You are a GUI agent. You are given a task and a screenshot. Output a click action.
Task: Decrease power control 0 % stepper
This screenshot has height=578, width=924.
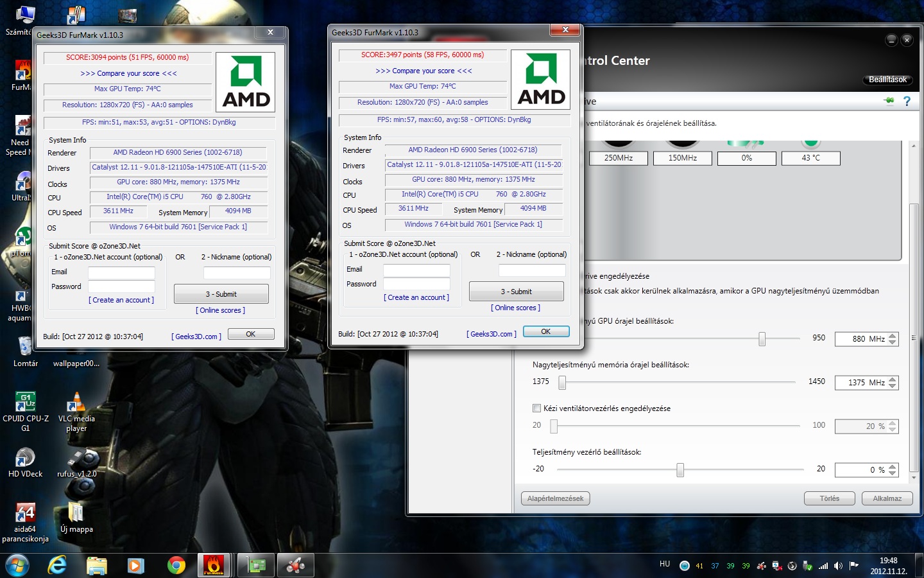pyautogui.click(x=893, y=473)
